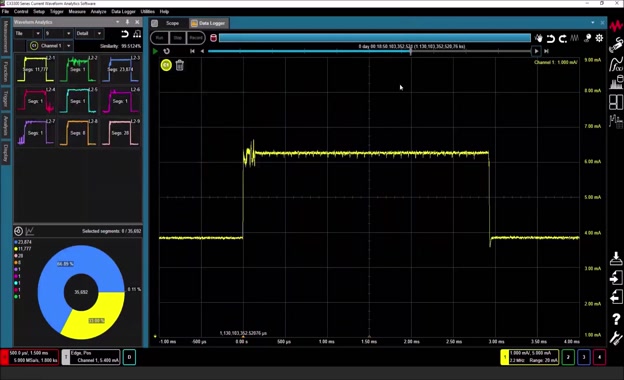Select the L2-4 red waveform thumbnail
The height and width of the screenshot is (380, 624).
36,101
